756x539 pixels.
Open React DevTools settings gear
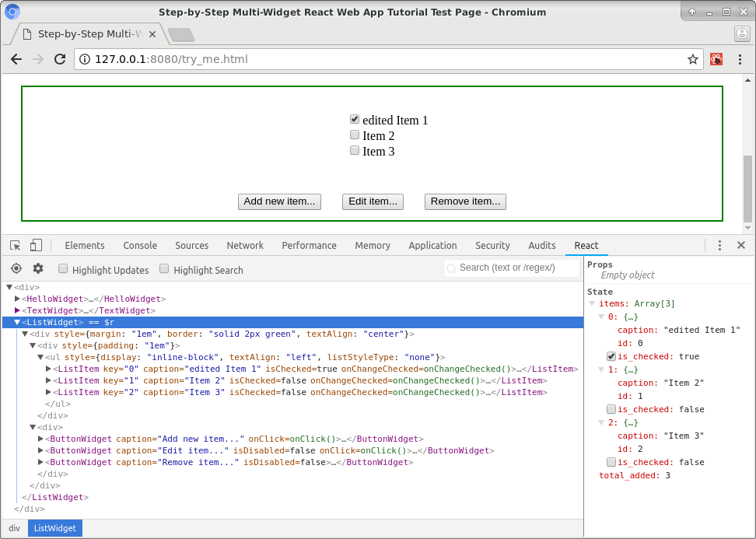click(x=37, y=268)
